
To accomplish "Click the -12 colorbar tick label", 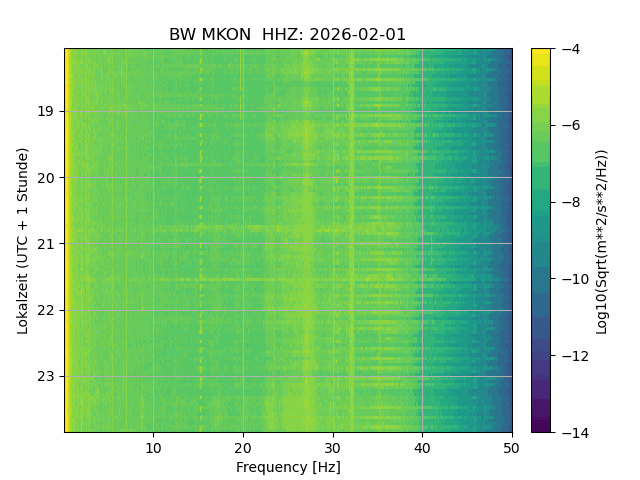I will tap(575, 356).
